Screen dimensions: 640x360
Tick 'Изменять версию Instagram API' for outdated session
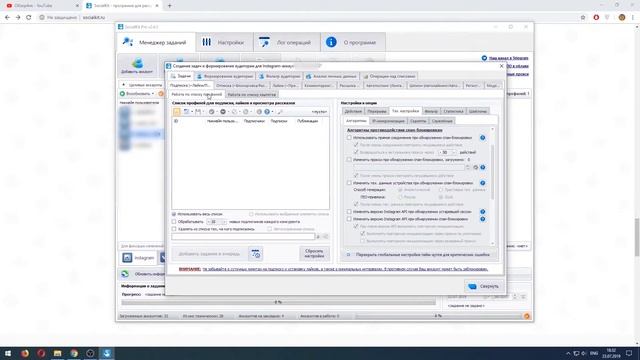(x=349, y=212)
